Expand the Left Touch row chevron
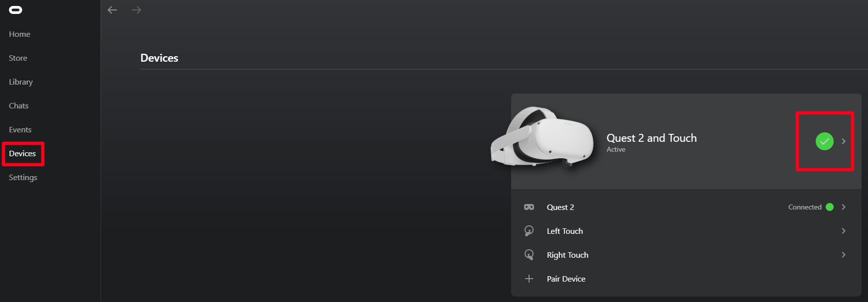The height and width of the screenshot is (302, 868). point(844,231)
